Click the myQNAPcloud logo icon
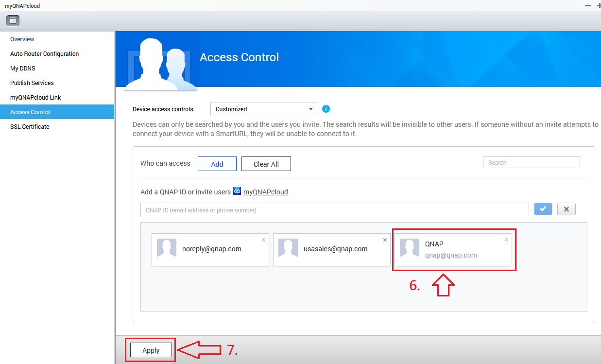The height and width of the screenshot is (364, 601). [x=237, y=191]
